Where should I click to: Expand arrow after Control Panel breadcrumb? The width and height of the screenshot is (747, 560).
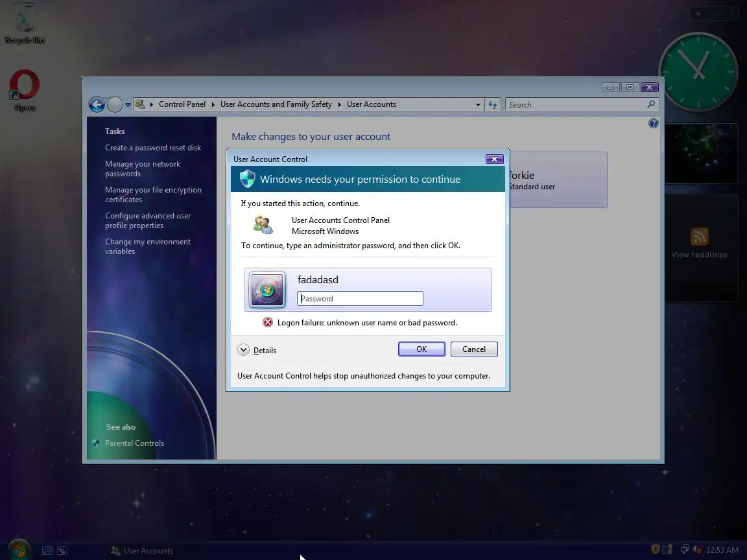[x=213, y=104]
